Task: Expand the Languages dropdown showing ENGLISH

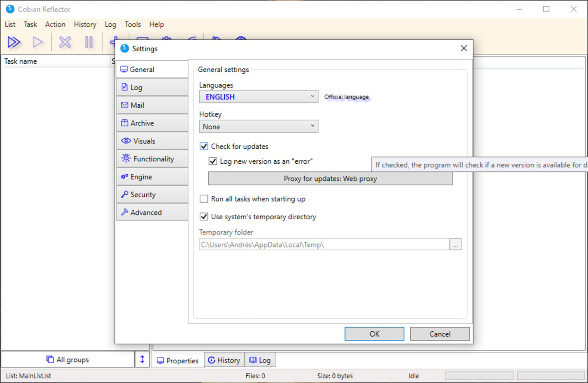Action: [x=259, y=97]
